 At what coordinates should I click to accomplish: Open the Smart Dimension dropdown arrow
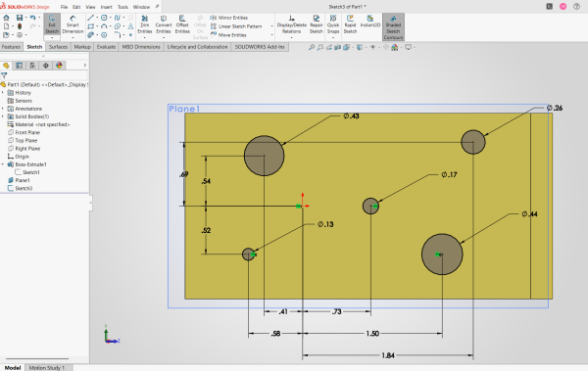point(73,37)
